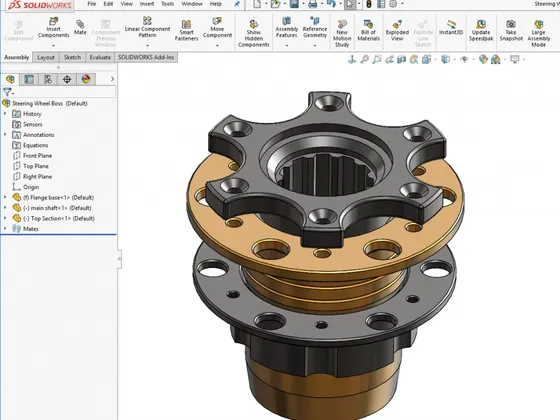Click Update Speedpak
Viewport: 560px width, 420px height.
(481, 30)
